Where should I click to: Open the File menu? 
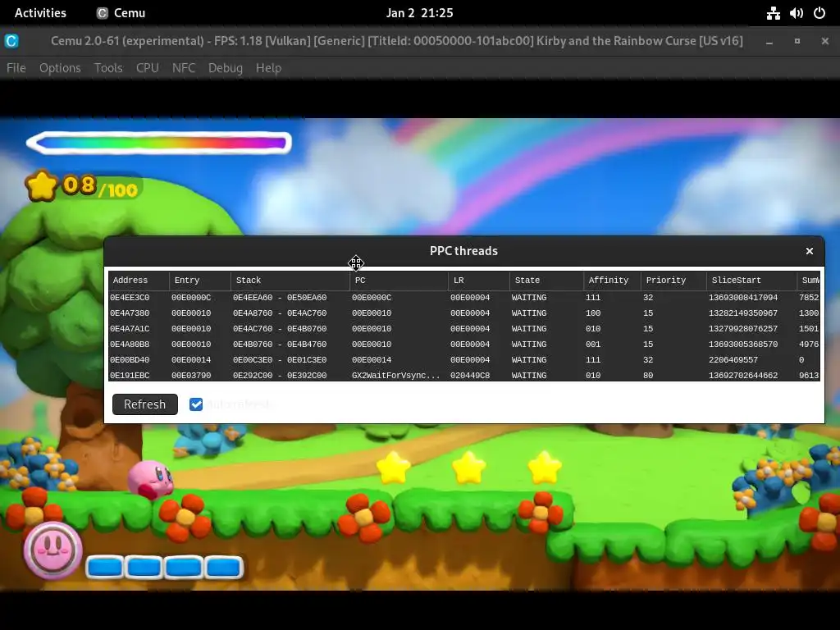pos(16,68)
